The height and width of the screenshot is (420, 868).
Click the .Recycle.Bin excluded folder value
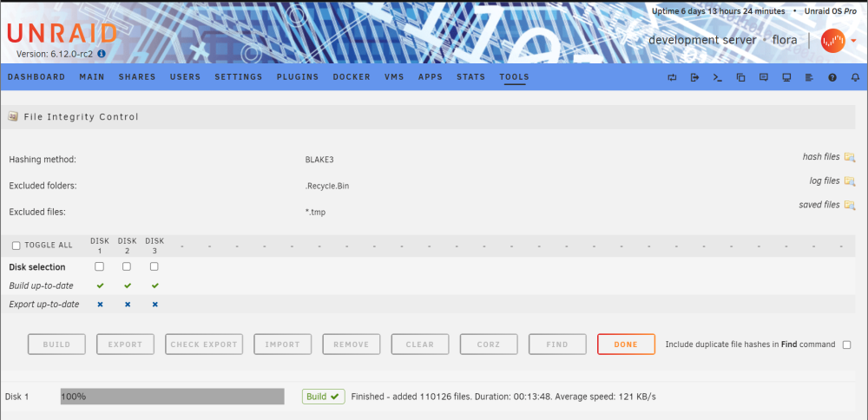327,187
